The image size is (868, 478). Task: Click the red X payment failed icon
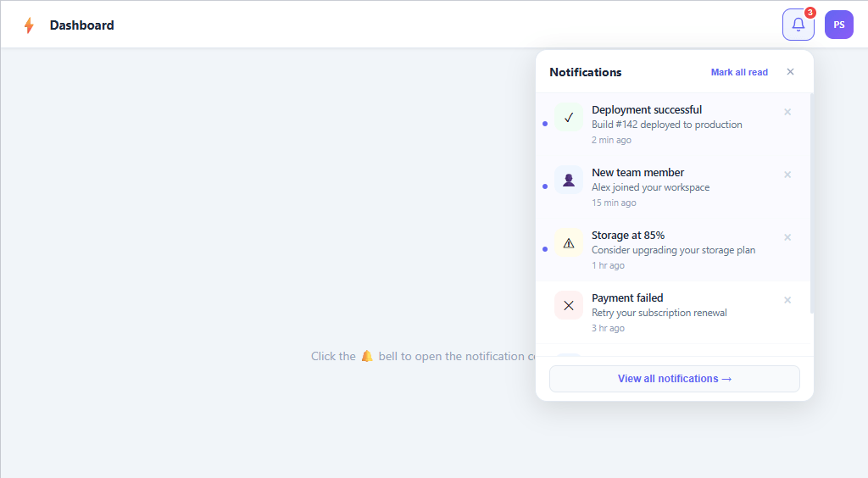(569, 305)
